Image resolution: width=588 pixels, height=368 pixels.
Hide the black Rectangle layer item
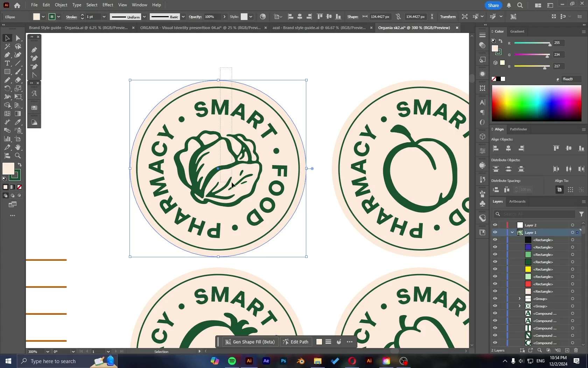point(495,240)
